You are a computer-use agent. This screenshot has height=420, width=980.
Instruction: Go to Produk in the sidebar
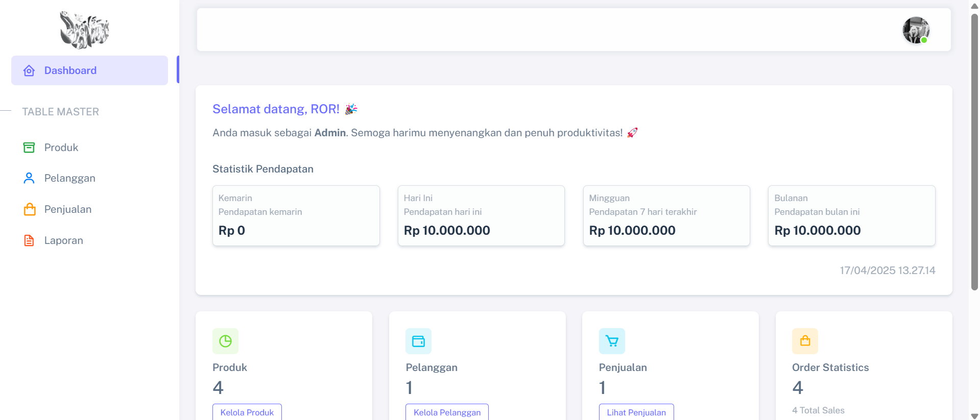pos(61,147)
